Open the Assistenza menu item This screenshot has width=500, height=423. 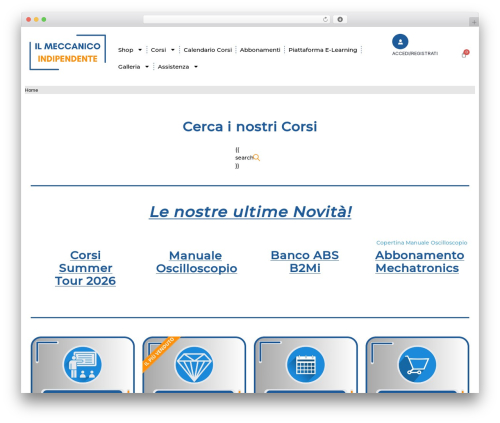point(173,67)
